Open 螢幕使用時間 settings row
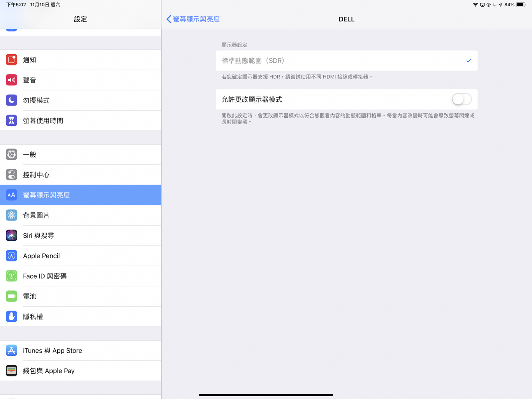This screenshot has width=532, height=399. point(81,120)
